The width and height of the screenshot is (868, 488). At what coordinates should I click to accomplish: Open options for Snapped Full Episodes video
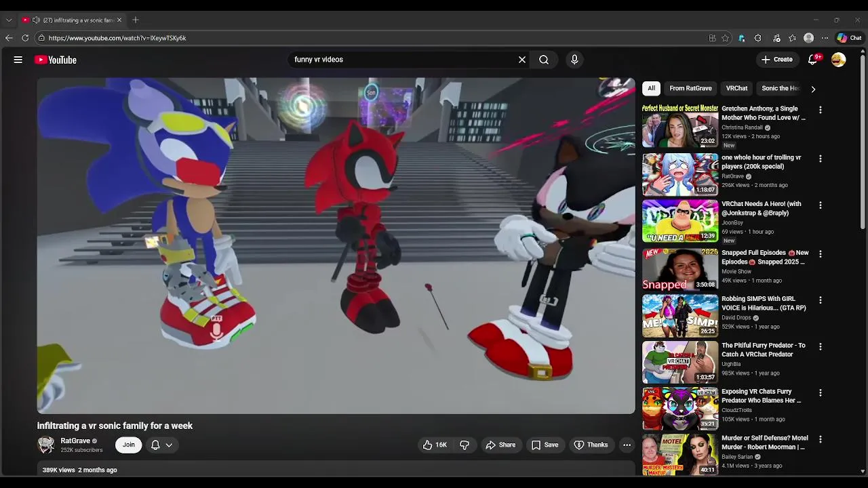tap(821, 253)
